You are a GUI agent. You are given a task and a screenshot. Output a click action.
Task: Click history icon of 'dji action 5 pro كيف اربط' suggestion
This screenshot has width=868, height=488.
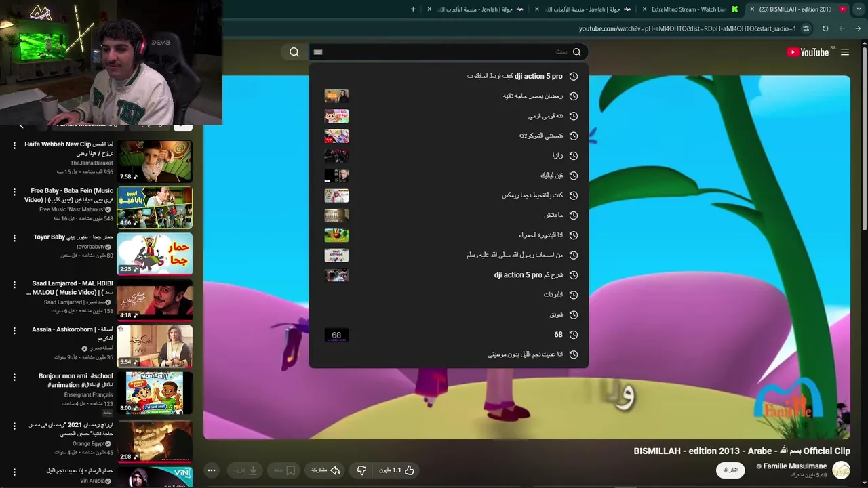point(574,77)
